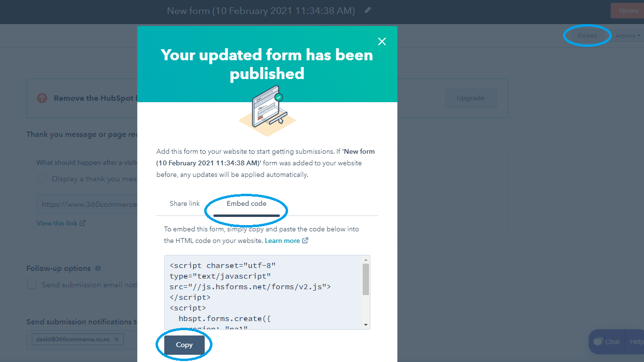
Task: Enable Send submission email notifications checkbox
Action: point(32,284)
